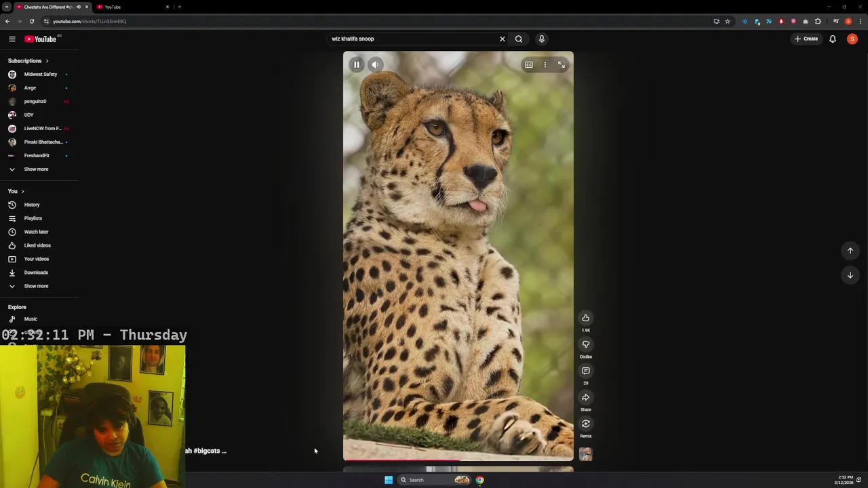
Task: Share the cheetah Short
Action: tap(586, 397)
